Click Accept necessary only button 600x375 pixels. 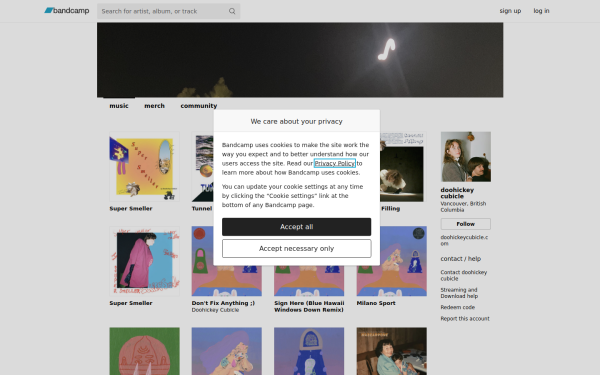tap(297, 249)
